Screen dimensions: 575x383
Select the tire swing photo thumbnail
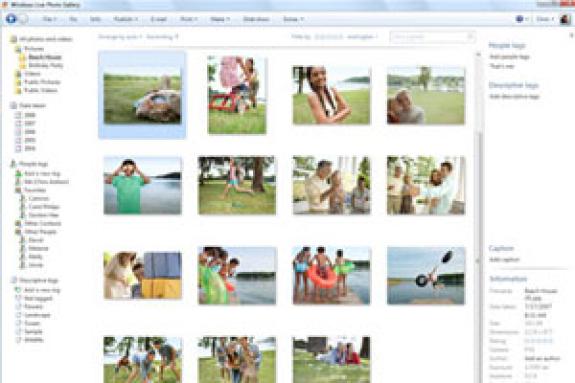pos(426,276)
